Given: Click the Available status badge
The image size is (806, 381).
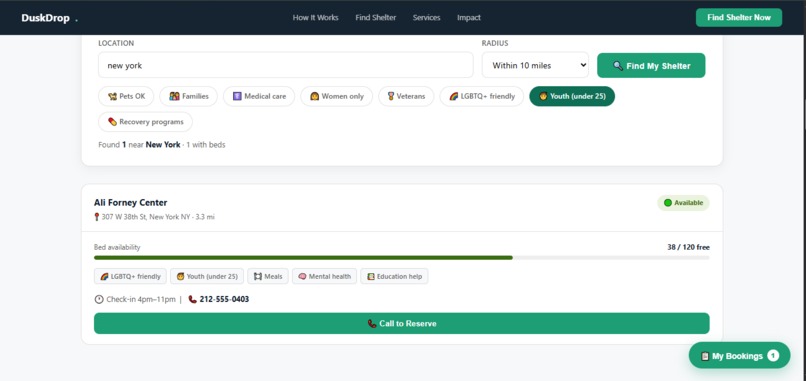Looking at the screenshot, I should (x=683, y=203).
